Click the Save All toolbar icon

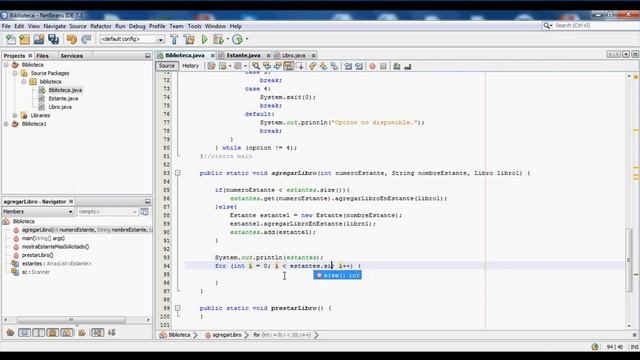[53, 39]
